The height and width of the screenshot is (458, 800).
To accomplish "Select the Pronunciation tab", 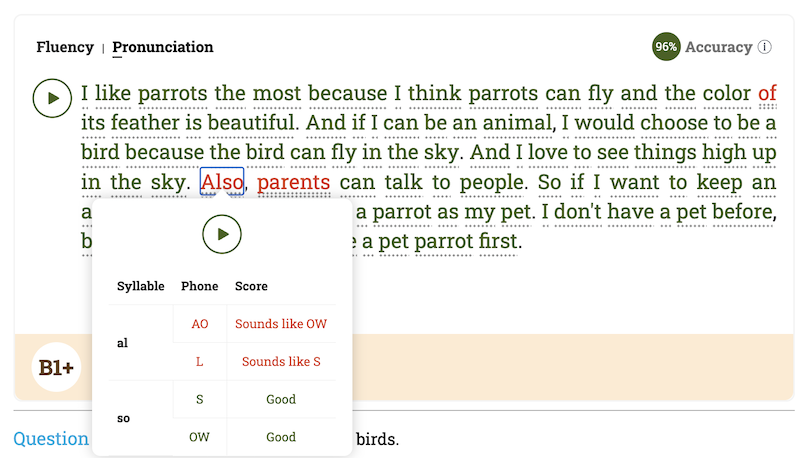I will [163, 47].
